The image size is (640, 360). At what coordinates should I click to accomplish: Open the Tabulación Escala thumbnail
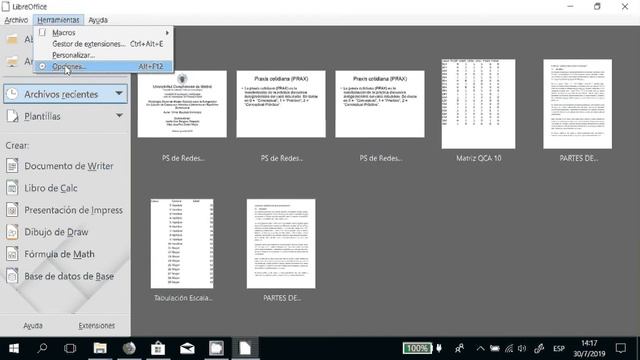pos(182,244)
